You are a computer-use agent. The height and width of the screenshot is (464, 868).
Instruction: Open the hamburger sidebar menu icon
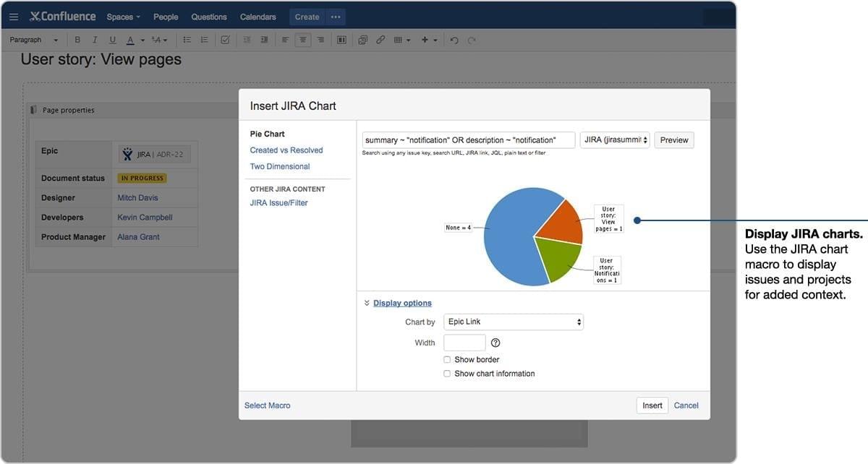(x=14, y=17)
